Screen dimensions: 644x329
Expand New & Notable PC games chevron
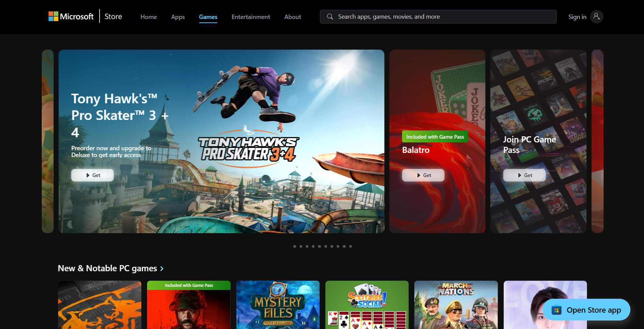pos(162,269)
